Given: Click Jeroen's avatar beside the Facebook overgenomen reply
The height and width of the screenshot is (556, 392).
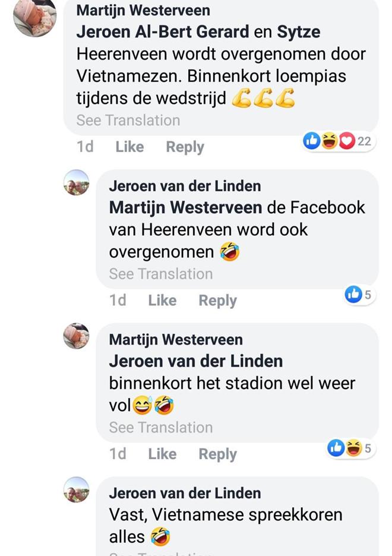Looking at the screenshot, I should click(77, 182).
